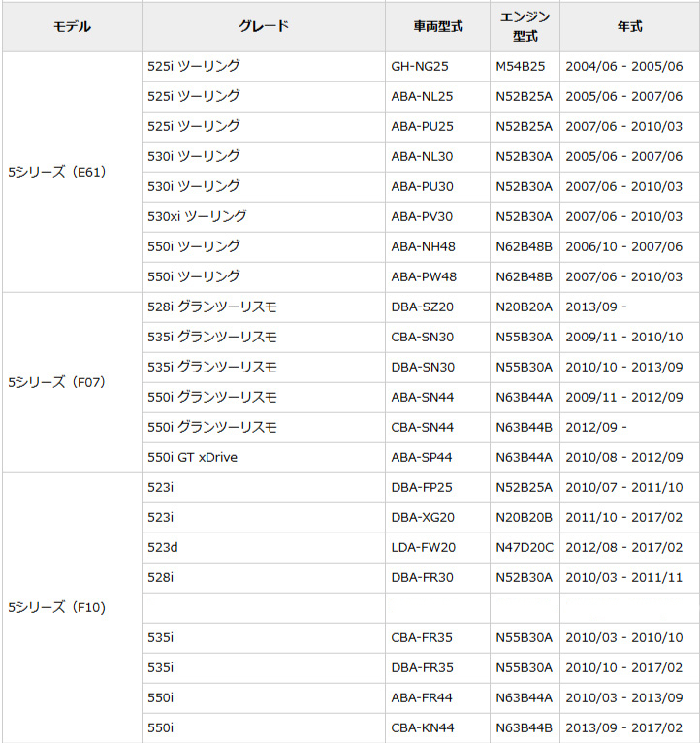Click year range 2009/11 - 2010/10
700x743 pixels.
point(624,337)
